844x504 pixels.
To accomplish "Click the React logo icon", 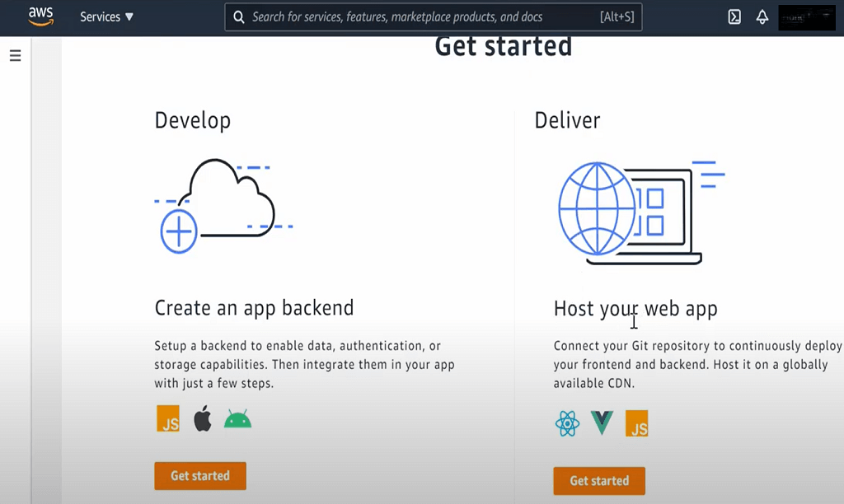I will coord(567,423).
